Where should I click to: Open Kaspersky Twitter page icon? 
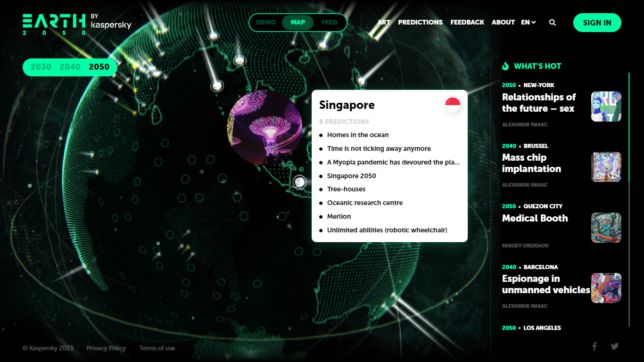(x=615, y=346)
